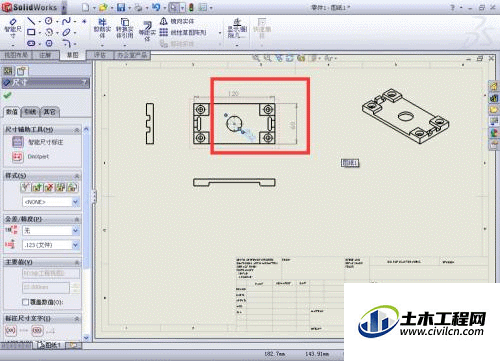Select the Sketch Fillet tool
Screen dimensions: 500x361
(x=66, y=43)
